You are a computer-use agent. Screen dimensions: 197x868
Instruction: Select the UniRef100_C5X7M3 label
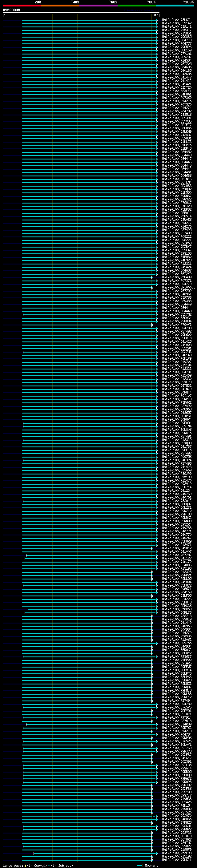pos(177,352)
